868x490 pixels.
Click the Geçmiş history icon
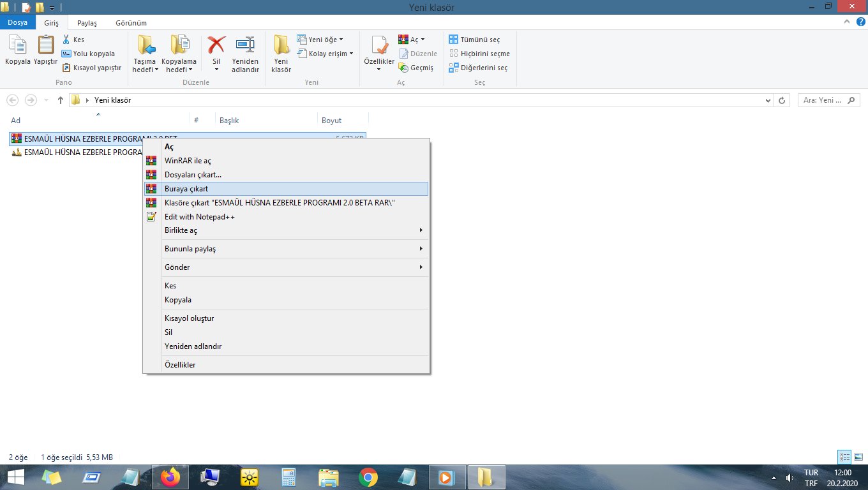(403, 68)
